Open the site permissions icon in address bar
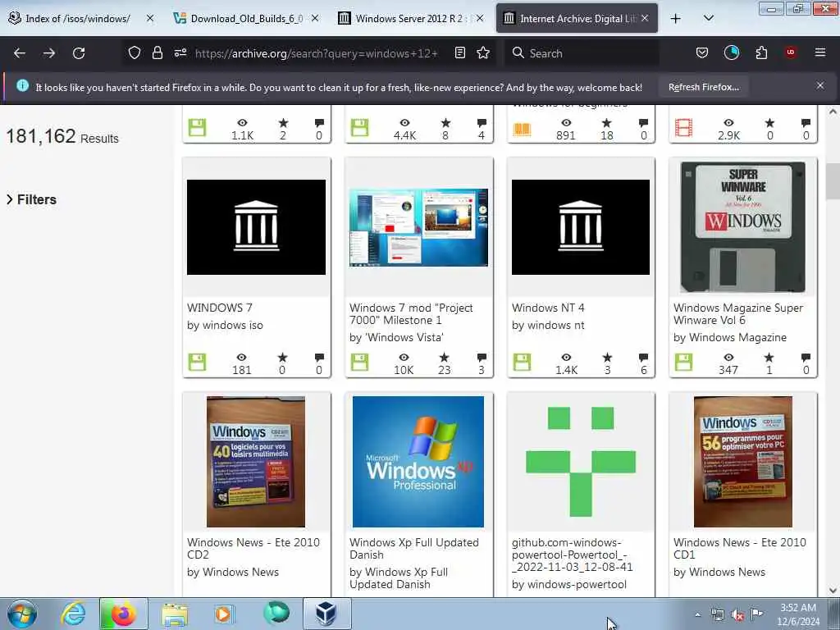Image resolution: width=840 pixels, height=630 pixels. click(x=180, y=53)
